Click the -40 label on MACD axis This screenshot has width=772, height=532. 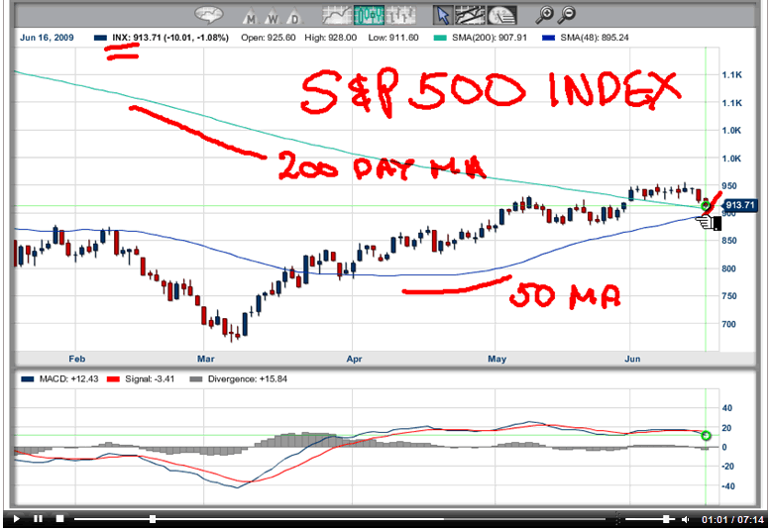[x=728, y=486]
